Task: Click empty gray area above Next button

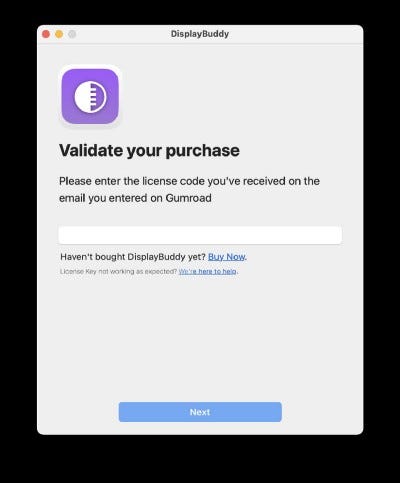Action: 200,340
